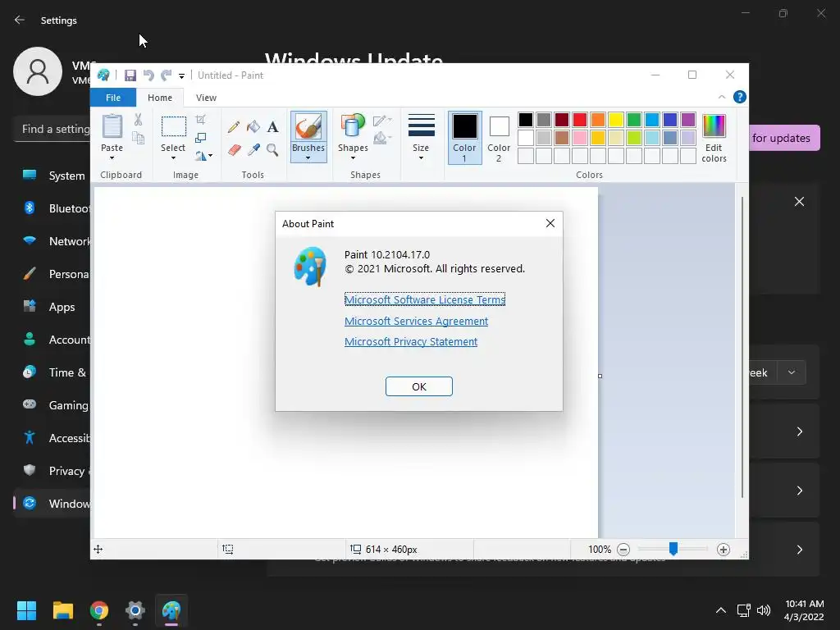Viewport: 840px width, 630px height.
Task: Click the Copy icon in Clipboard group
Action: (x=138, y=138)
